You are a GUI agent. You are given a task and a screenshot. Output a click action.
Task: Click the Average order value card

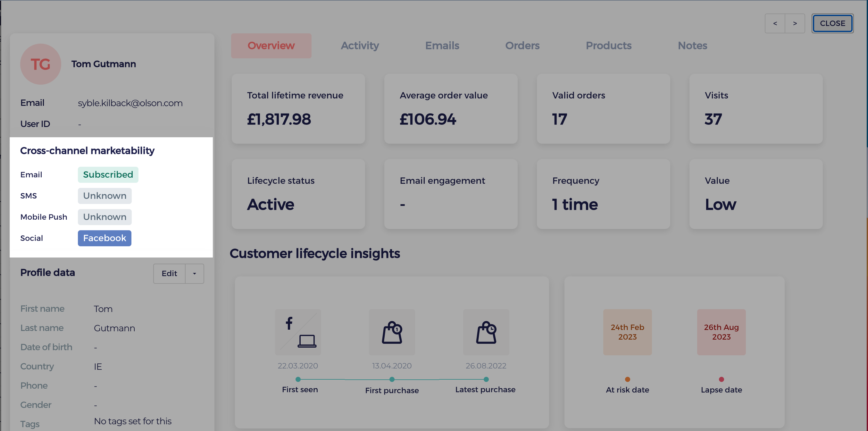click(451, 109)
